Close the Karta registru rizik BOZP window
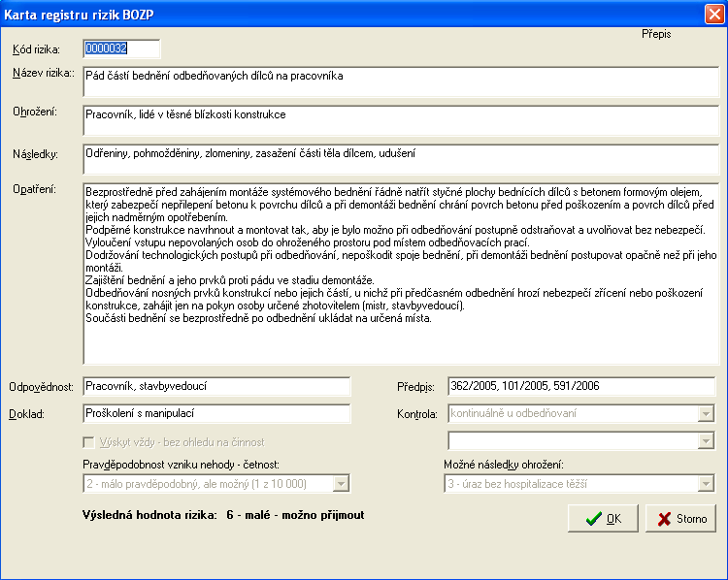Screen dimensions: 728x580 tap(714, 14)
